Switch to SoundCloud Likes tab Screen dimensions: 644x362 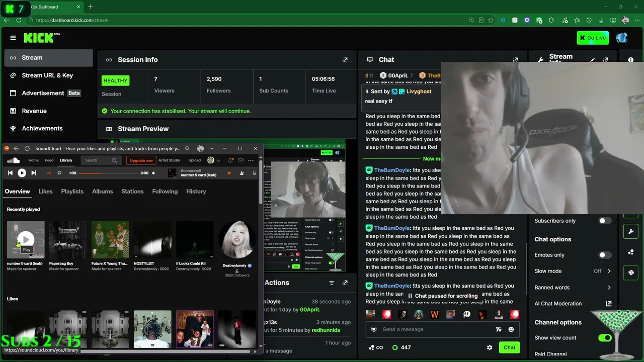(x=45, y=192)
